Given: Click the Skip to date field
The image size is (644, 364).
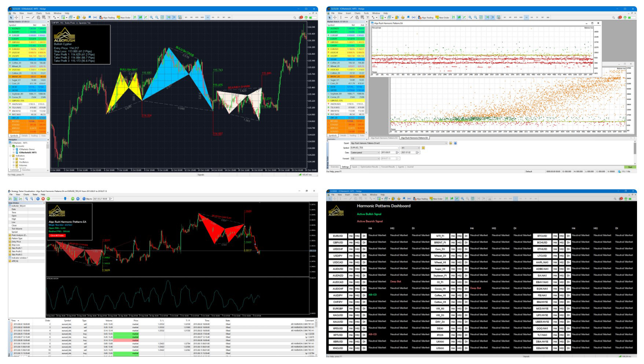Looking at the screenshot, I should tap(101, 199).
